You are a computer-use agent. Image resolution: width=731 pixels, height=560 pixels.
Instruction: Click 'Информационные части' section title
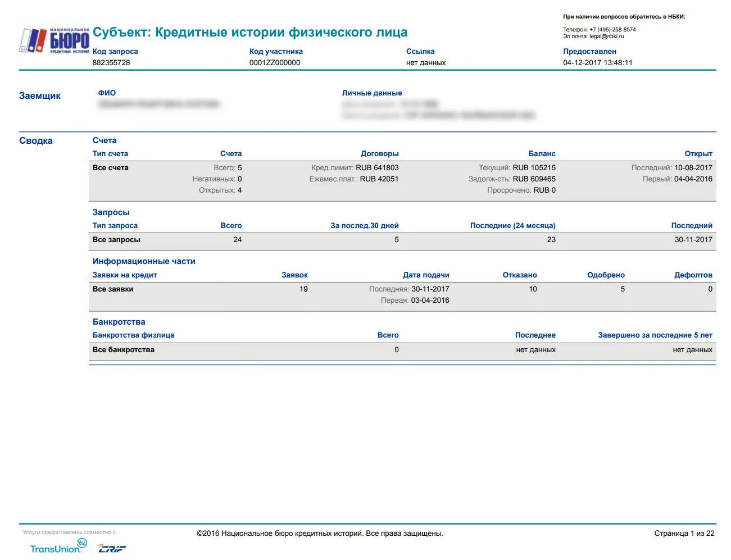pyautogui.click(x=144, y=261)
